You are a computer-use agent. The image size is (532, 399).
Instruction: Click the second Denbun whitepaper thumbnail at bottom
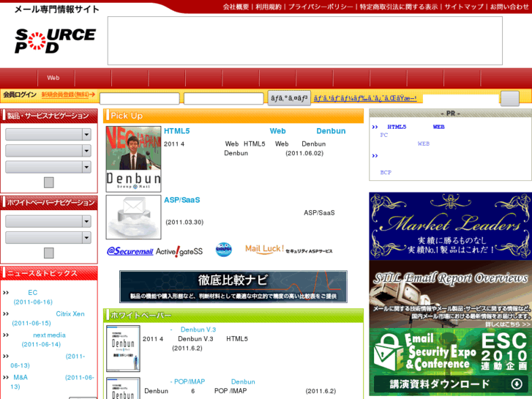click(123, 388)
